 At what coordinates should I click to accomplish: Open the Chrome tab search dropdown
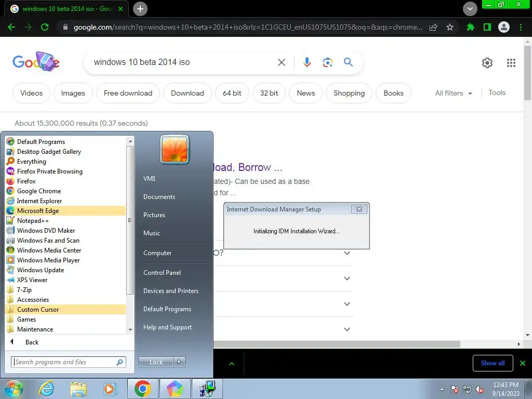[470, 9]
